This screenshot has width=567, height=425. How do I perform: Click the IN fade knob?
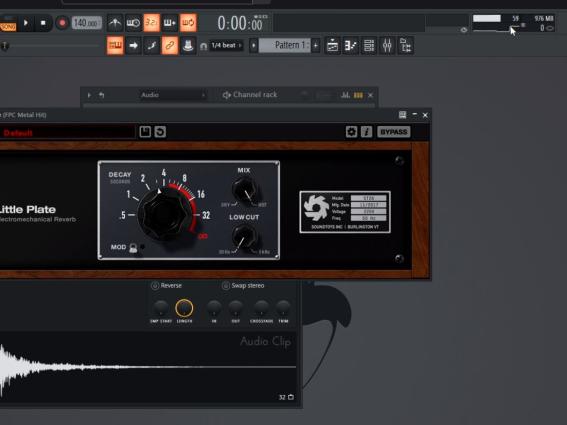[214, 308]
